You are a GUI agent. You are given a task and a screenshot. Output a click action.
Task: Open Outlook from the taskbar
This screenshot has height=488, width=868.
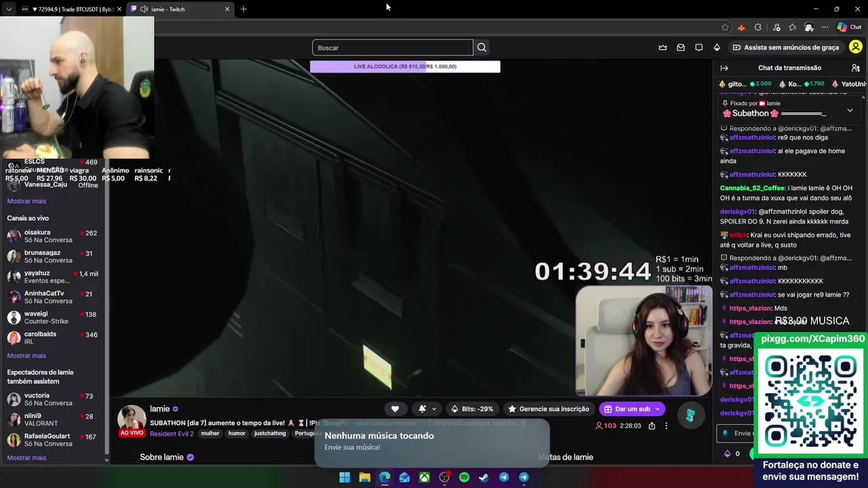point(404,477)
